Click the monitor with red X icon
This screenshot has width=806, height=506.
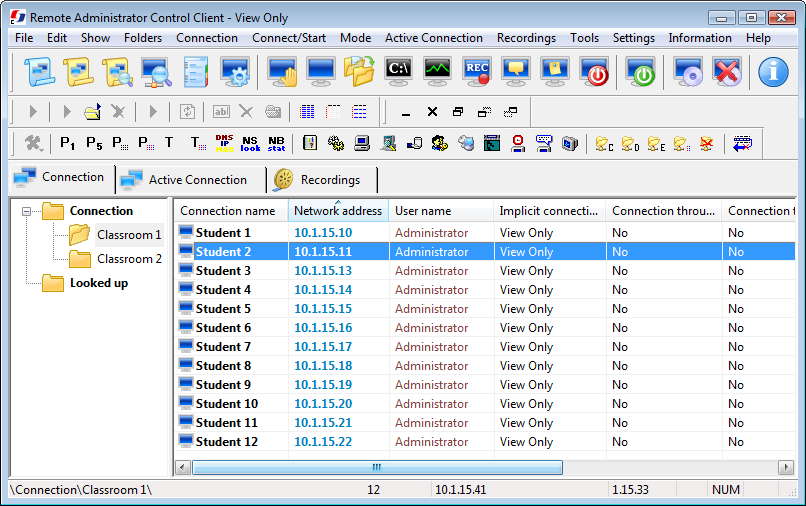click(727, 71)
